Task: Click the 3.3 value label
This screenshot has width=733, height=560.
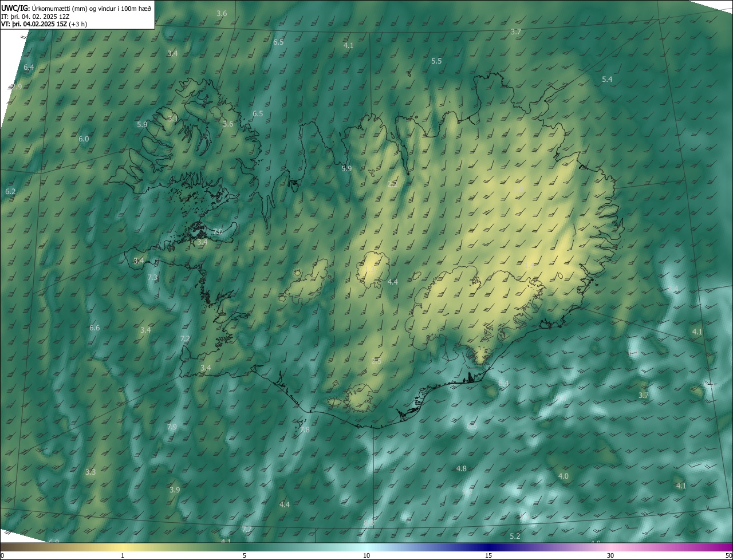Action: [x=90, y=472]
